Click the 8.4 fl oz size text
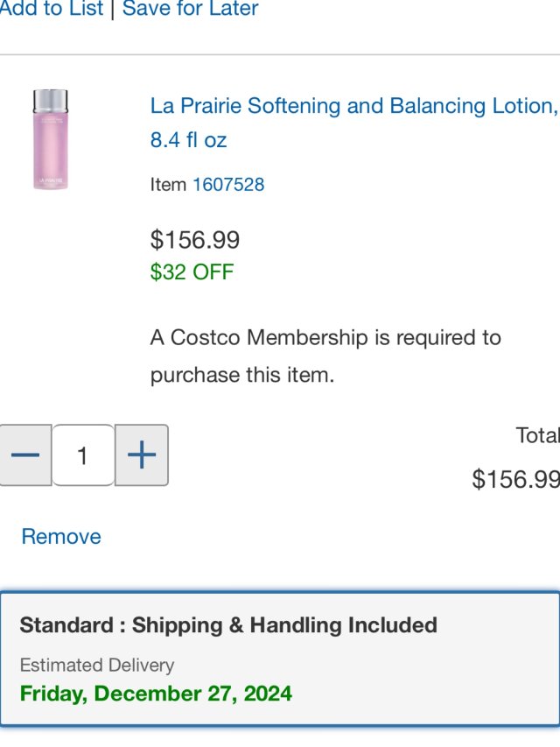560x747 pixels. click(189, 140)
